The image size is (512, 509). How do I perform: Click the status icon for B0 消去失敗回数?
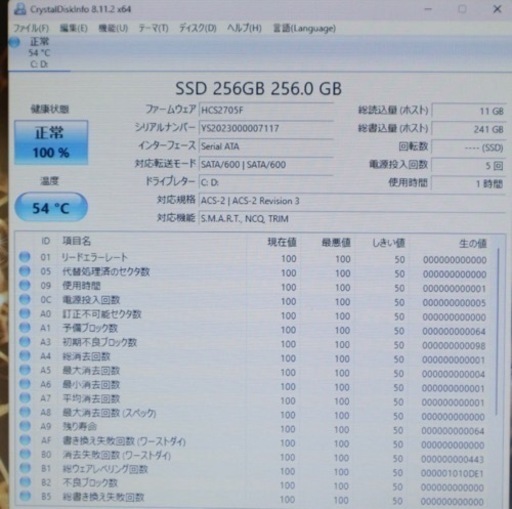(25, 454)
